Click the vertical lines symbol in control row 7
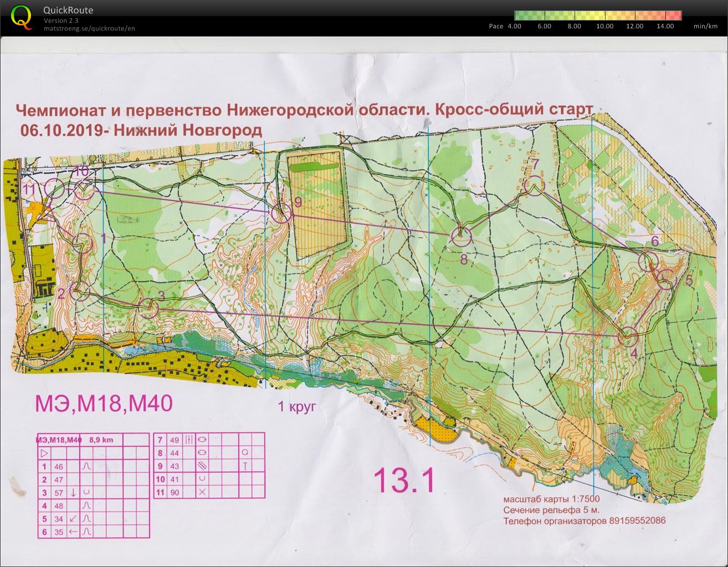The image size is (728, 567). pyautogui.click(x=188, y=440)
